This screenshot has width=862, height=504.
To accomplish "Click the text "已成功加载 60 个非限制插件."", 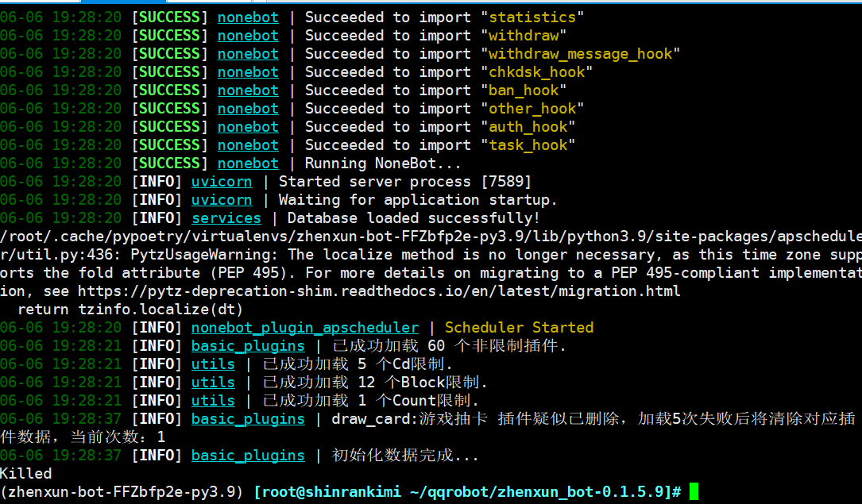I will (449, 346).
